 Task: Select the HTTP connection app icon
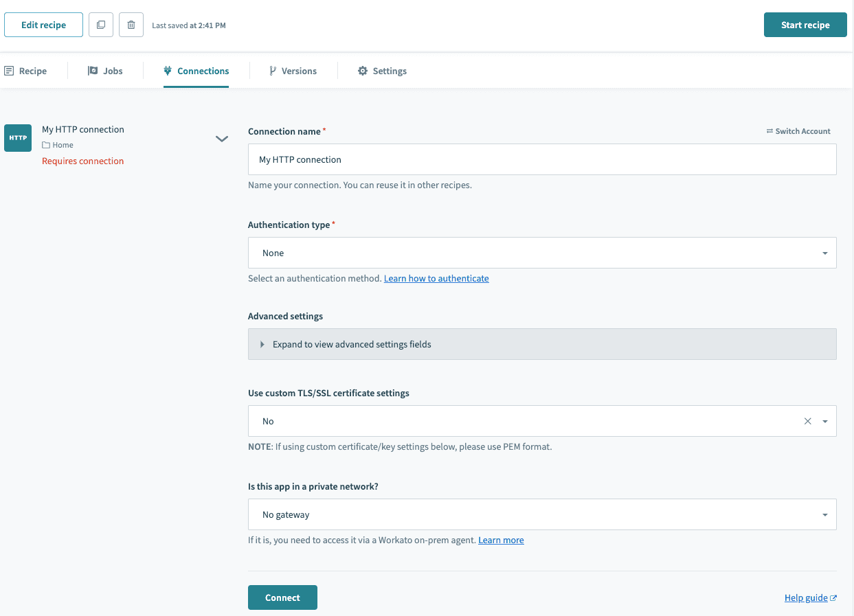18,138
